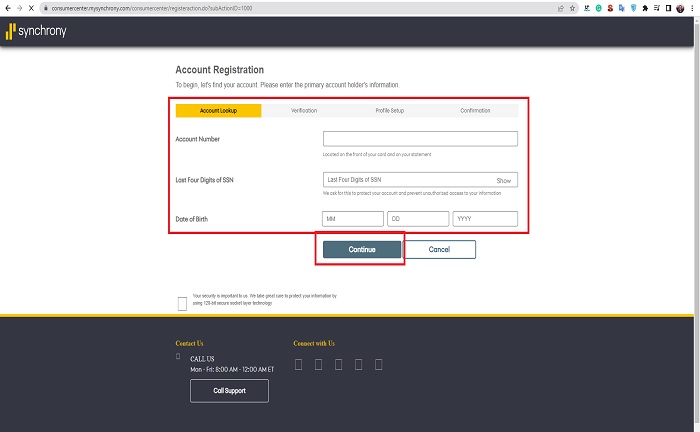Screen dimensions: 700x432
Task: Open the browser Extensions puzzle icon
Action: [645, 7]
